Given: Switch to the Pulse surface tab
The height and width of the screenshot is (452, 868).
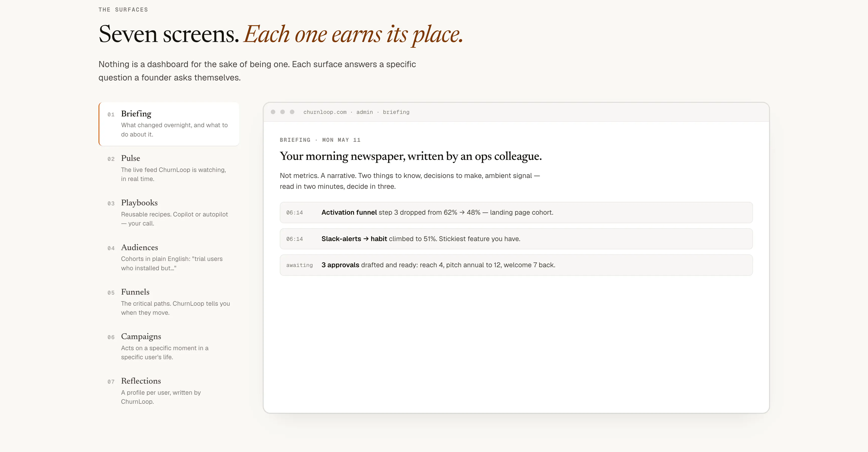Looking at the screenshot, I should point(169,168).
